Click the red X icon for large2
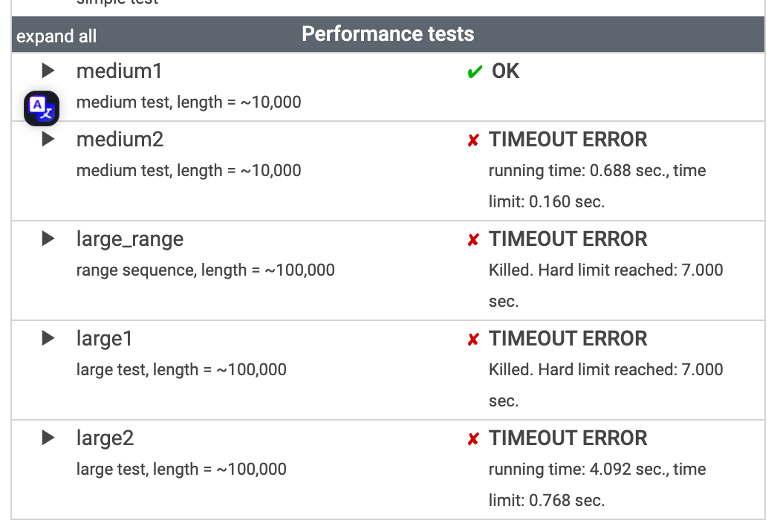Viewport: 780px width, 532px height. click(x=473, y=439)
